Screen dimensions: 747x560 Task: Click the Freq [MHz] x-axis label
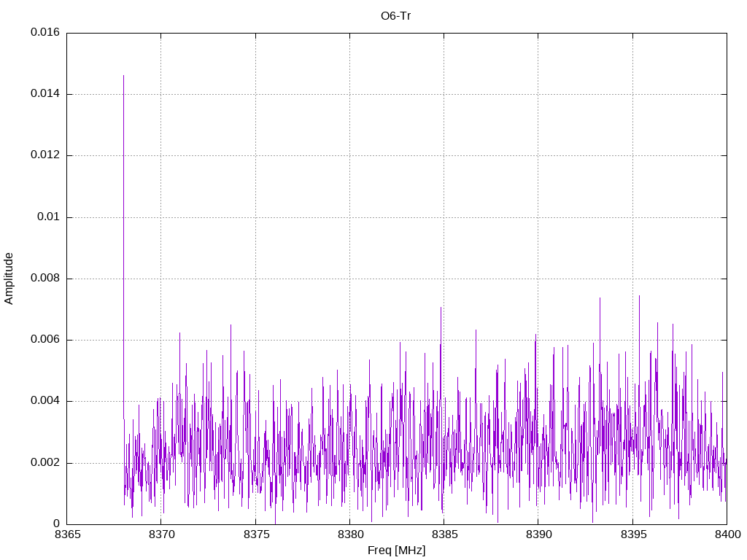tap(396, 551)
